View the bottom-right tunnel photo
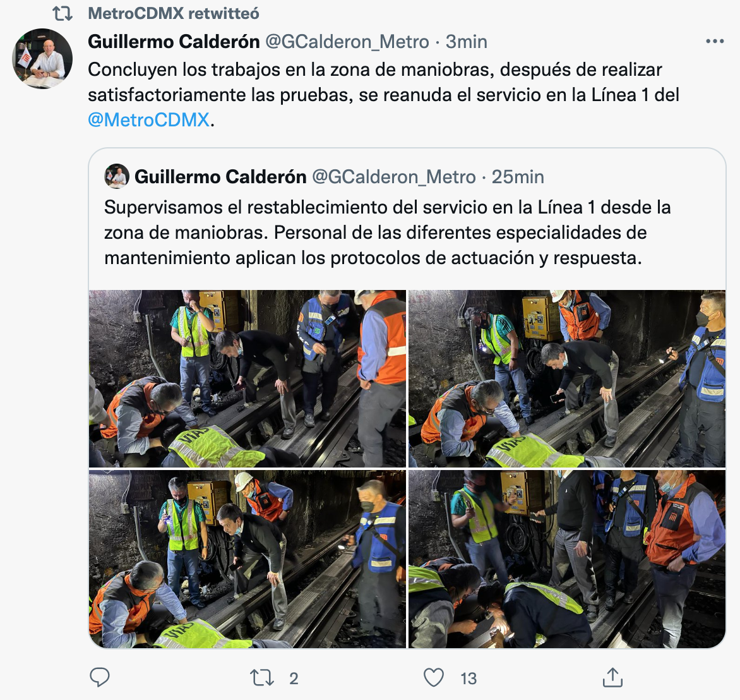 [567, 558]
